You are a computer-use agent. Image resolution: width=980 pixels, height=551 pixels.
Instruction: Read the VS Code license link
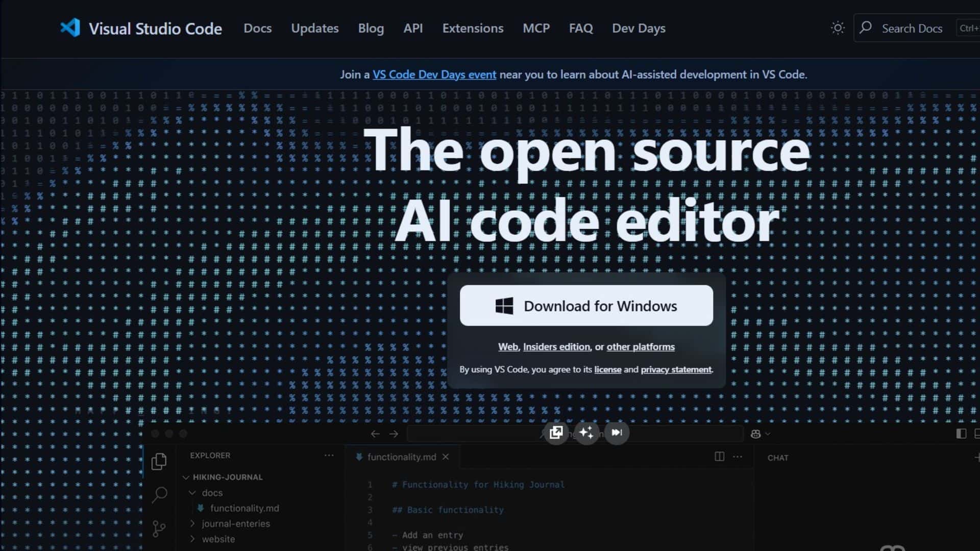[x=608, y=369]
